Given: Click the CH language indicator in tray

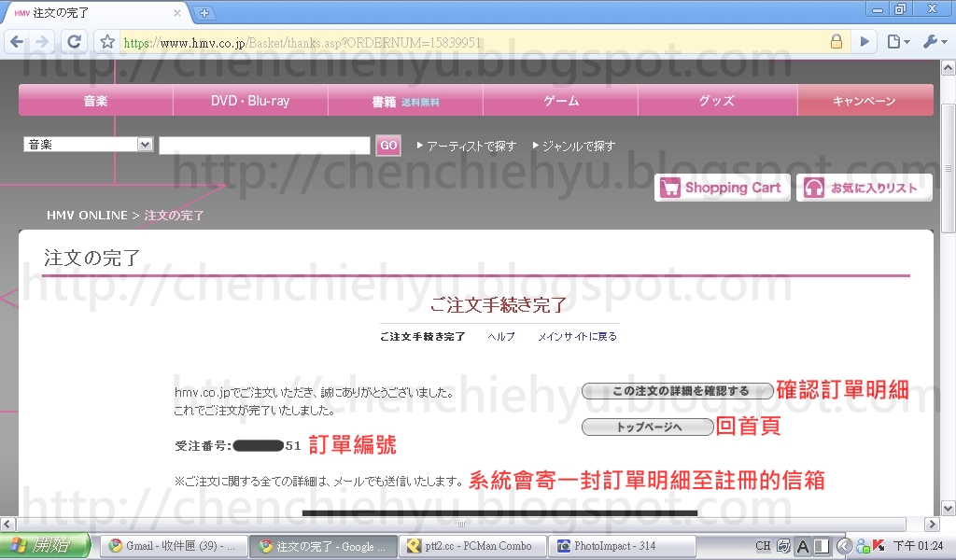Looking at the screenshot, I should point(763,546).
